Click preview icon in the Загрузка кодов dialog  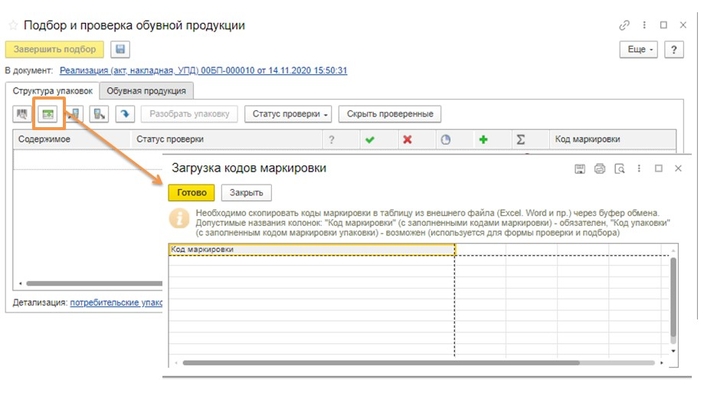click(x=620, y=169)
